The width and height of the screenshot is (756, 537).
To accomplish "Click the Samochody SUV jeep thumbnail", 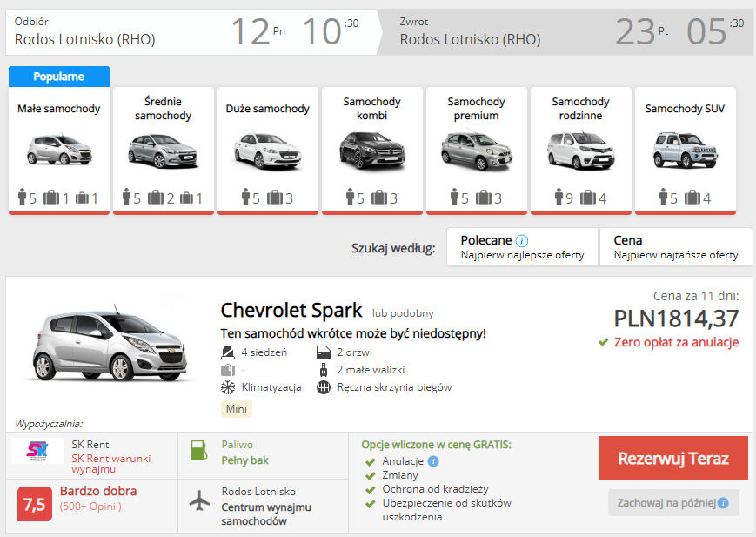I will (x=686, y=150).
